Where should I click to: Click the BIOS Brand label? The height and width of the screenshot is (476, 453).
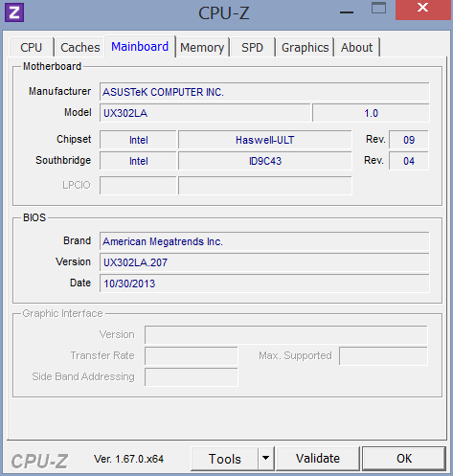(x=77, y=240)
